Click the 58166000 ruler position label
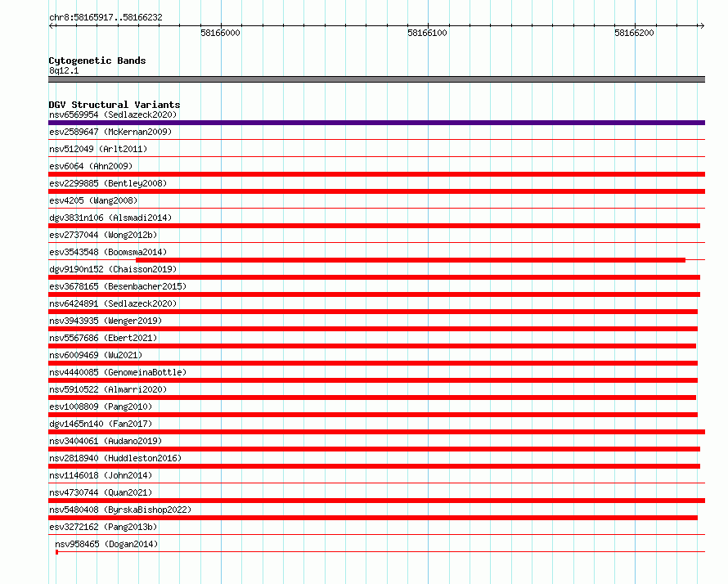Viewport: 728px width, 584px height. click(220, 33)
